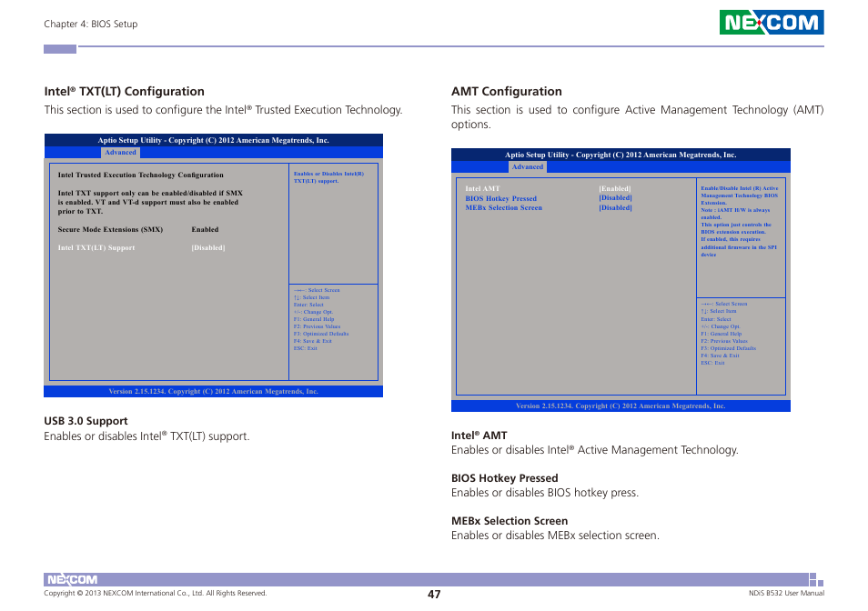The height and width of the screenshot is (611, 868).
Task: Select the BIOS Hotkey Pressed option in the BIOS screen
Action: (x=501, y=198)
